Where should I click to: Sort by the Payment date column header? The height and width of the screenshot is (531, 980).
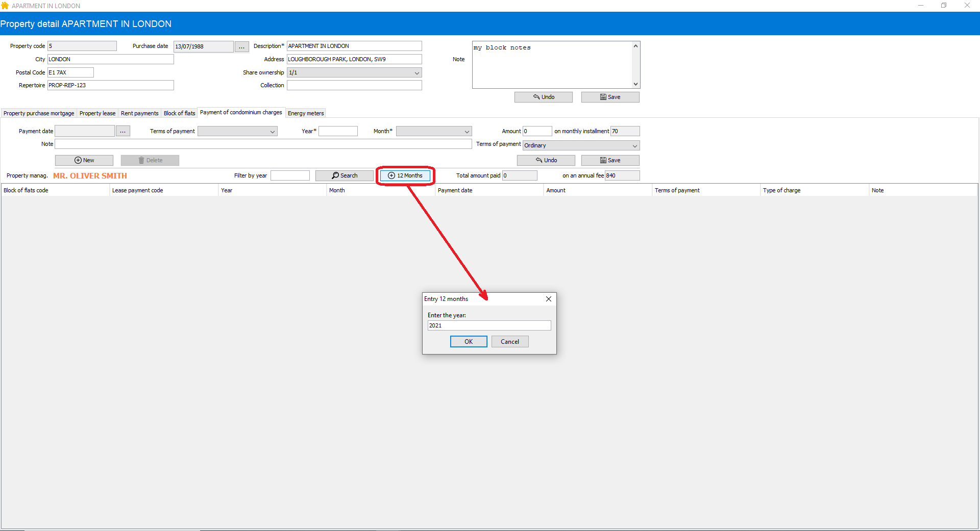(455, 190)
